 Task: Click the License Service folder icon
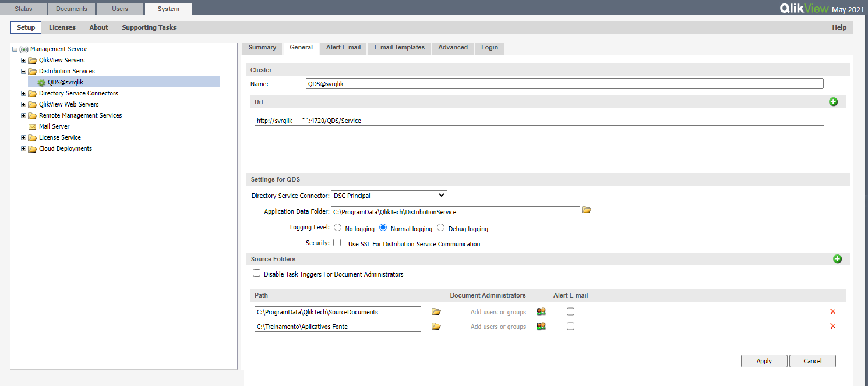[x=33, y=138]
